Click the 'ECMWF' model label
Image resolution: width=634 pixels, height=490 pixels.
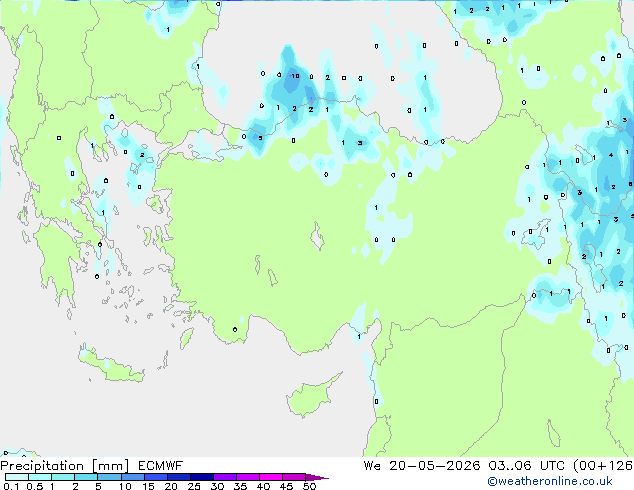click(161, 466)
